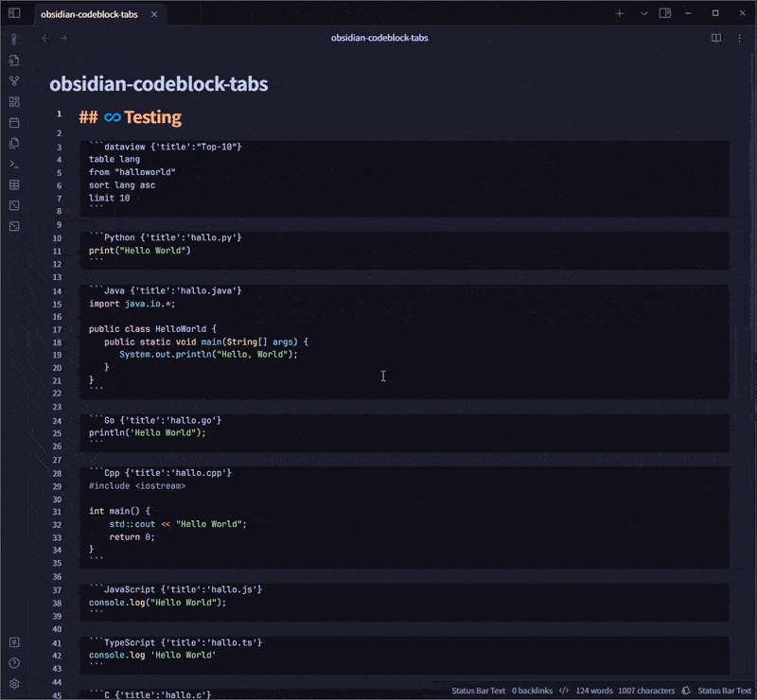
Task: Open the Help question mark icon
Action: click(14, 663)
